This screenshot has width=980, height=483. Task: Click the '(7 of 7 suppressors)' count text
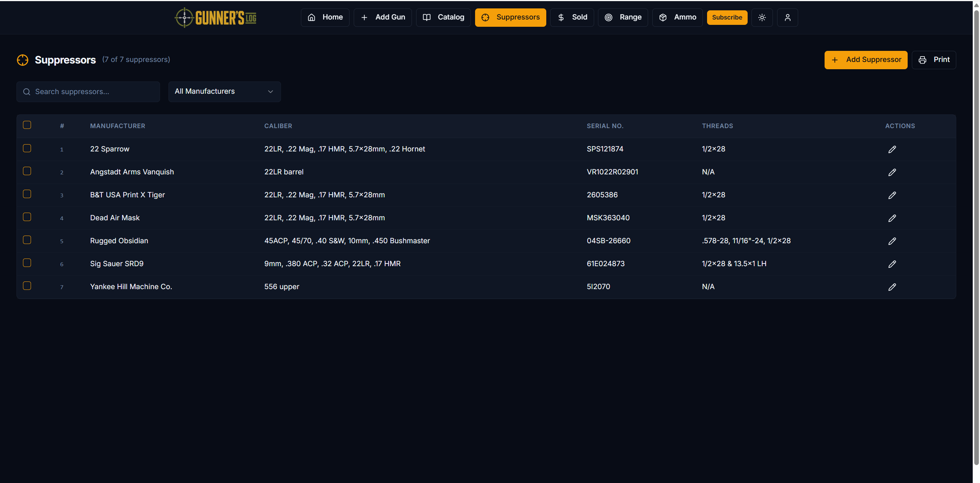click(136, 59)
